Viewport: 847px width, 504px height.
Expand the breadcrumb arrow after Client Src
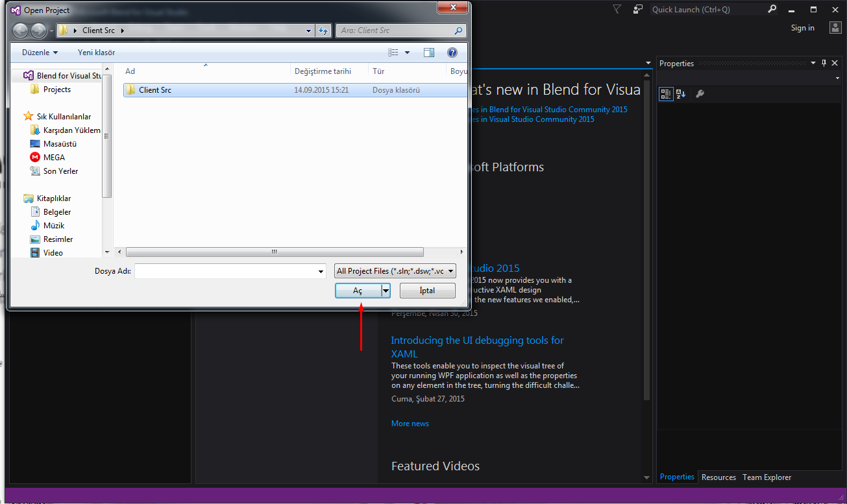[x=122, y=30]
